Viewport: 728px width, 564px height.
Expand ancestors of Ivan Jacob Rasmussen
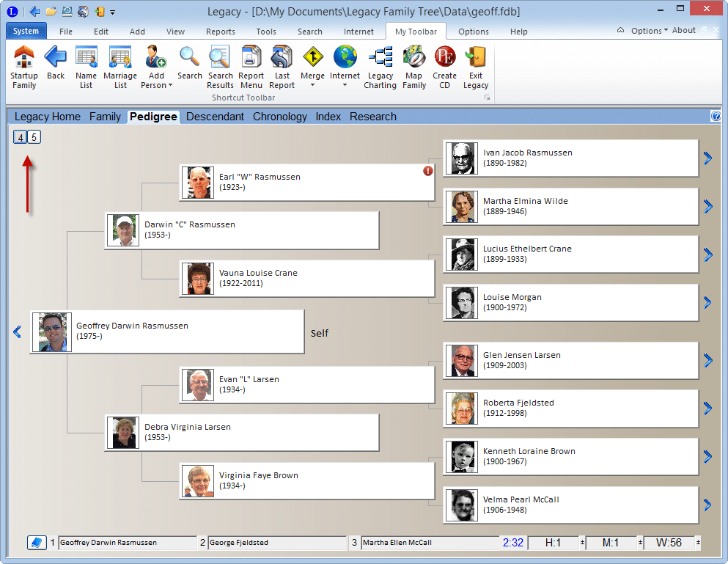(707, 158)
